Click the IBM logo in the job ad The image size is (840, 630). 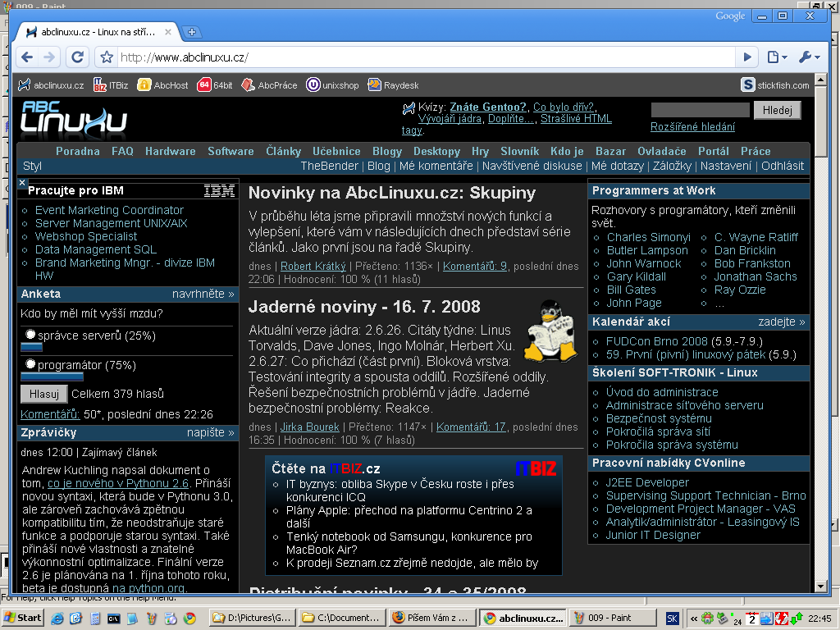[x=219, y=190]
